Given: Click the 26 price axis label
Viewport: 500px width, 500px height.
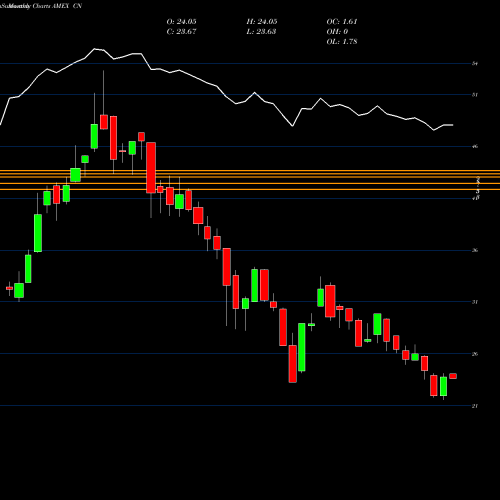Looking at the screenshot, I should (x=475, y=354).
